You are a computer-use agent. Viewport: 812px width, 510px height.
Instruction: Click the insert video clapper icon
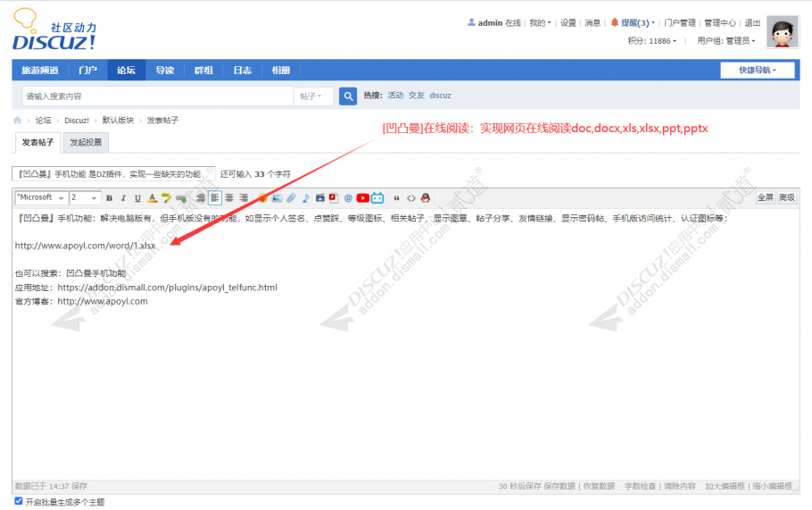320,198
